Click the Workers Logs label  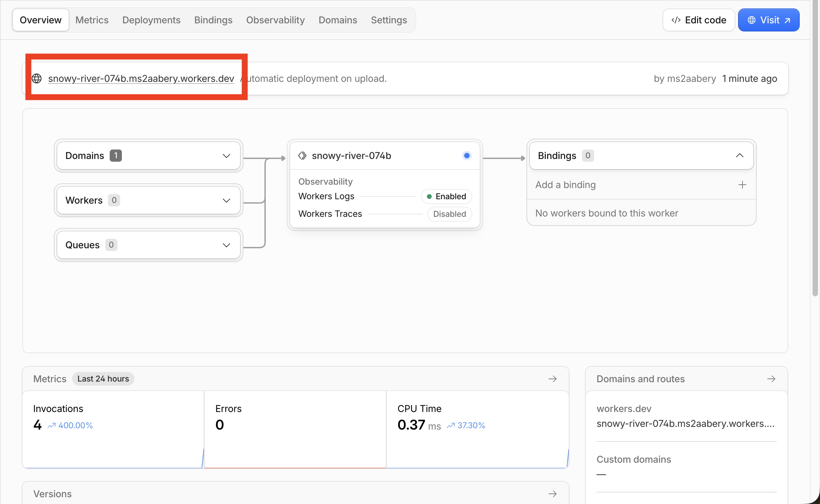[x=326, y=196]
